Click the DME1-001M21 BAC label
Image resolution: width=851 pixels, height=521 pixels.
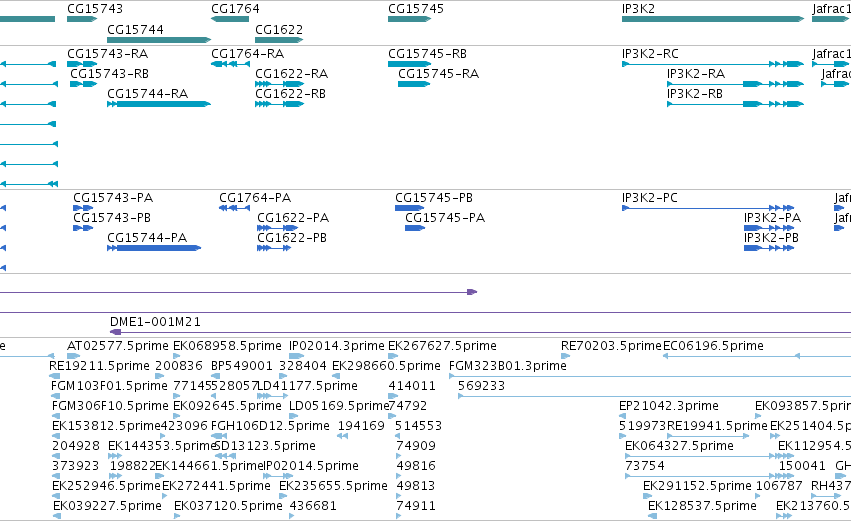pos(155,322)
